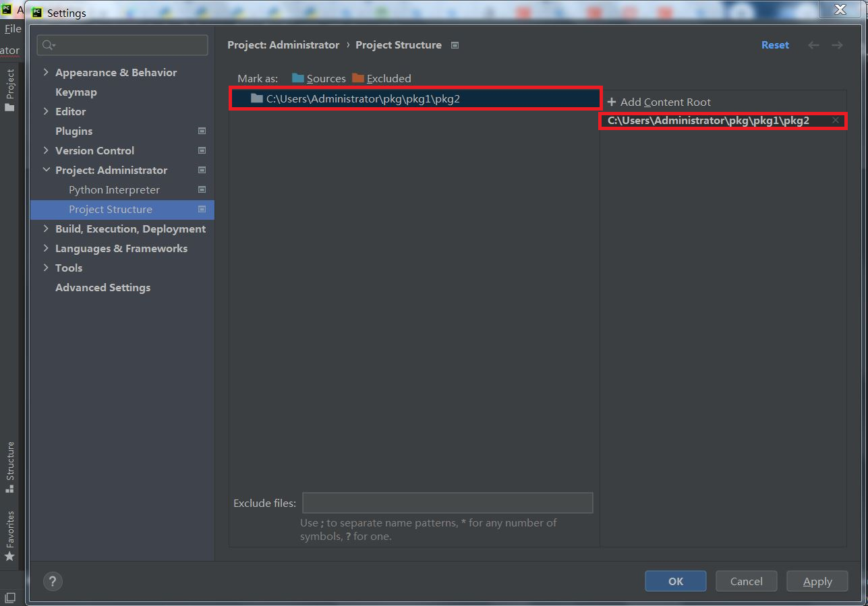Click the project-level icon beside Project: Administrator
Screen dimensions: 868x606
[202, 170]
